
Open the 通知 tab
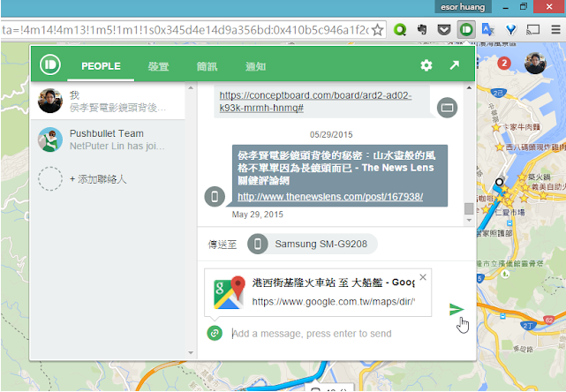point(255,66)
